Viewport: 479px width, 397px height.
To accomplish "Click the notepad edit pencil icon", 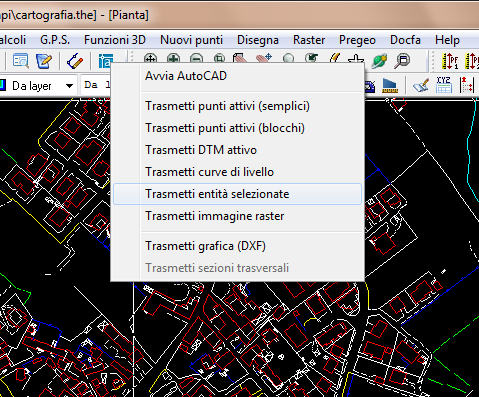I will tap(43, 61).
